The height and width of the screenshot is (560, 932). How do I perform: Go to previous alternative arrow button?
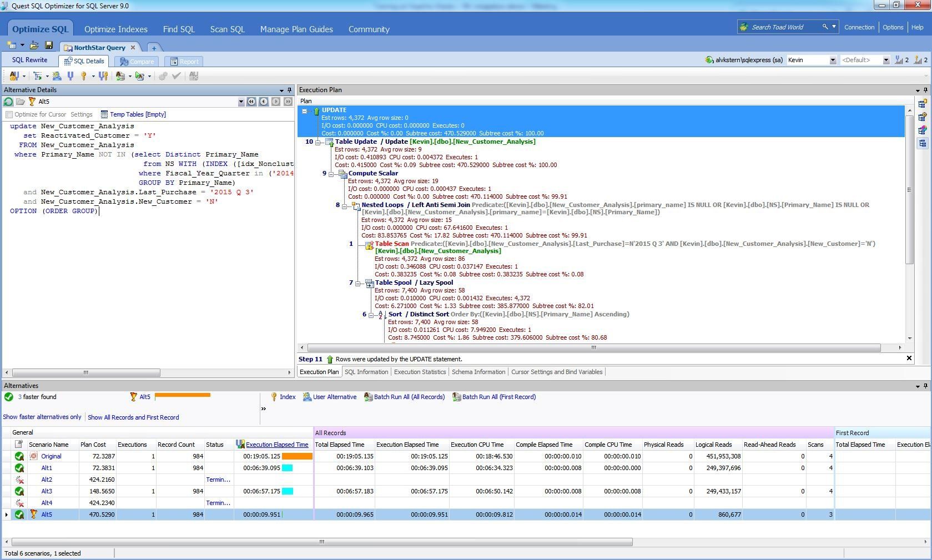pyautogui.click(x=264, y=102)
